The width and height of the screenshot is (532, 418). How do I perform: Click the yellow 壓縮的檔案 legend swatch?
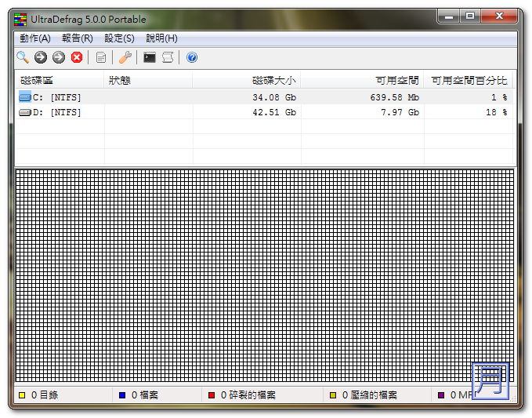click(x=333, y=395)
